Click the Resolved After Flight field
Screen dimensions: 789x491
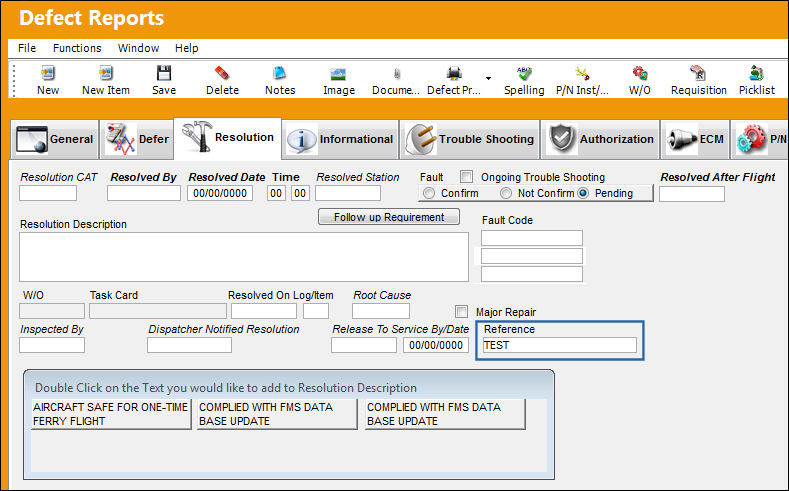[692, 194]
